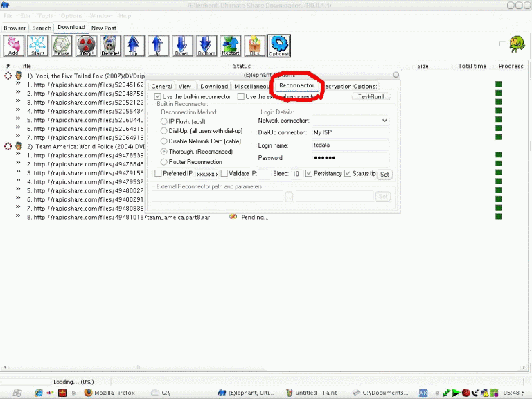This screenshot has width=532, height=399.
Task: Click the Add download toolbar icon
Action: [x=13, y=46]
